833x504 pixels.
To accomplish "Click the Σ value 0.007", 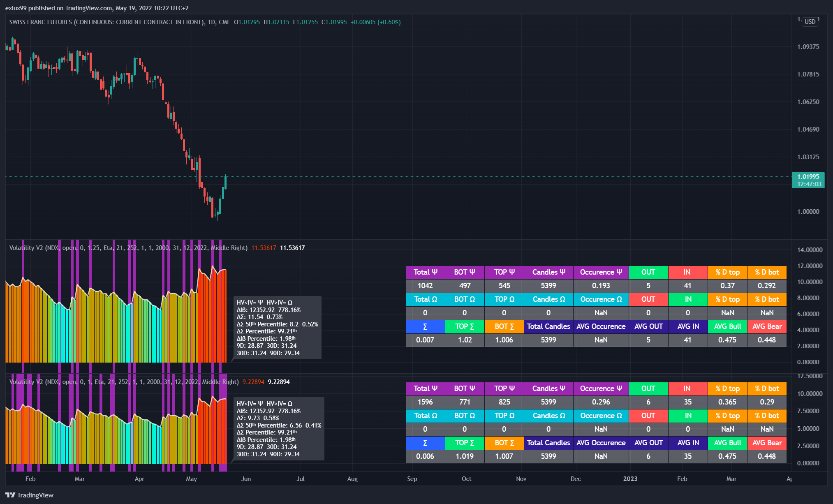I will 425,340.
